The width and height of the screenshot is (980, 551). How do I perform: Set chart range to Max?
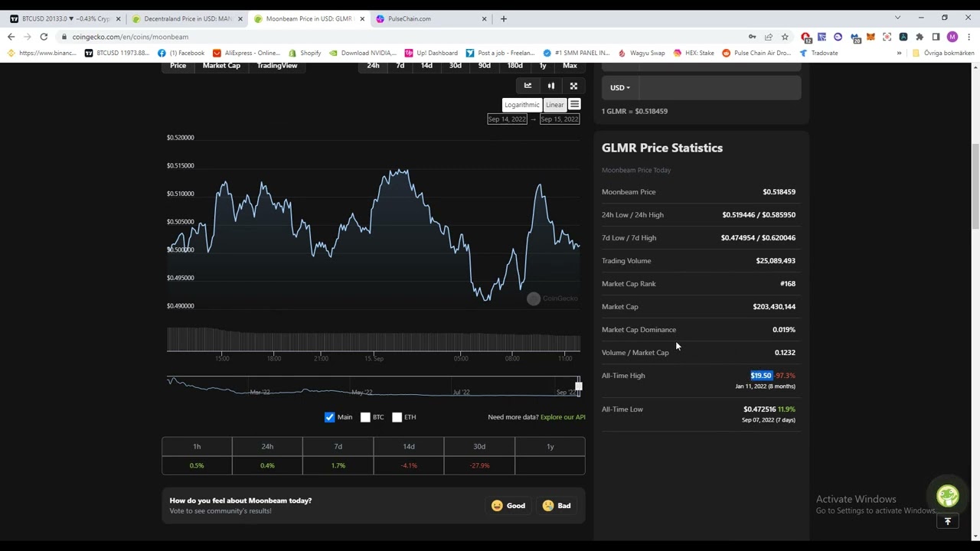[x=570, y=65]
